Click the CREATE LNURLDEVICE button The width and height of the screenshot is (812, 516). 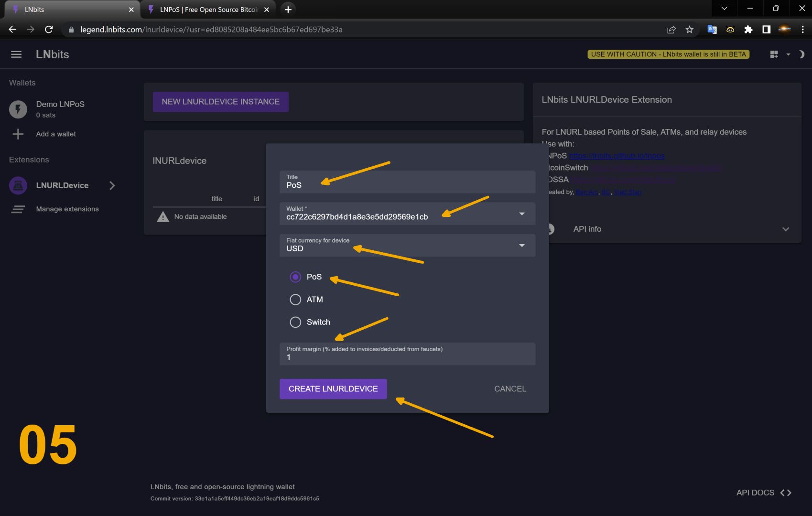(333, 389)
